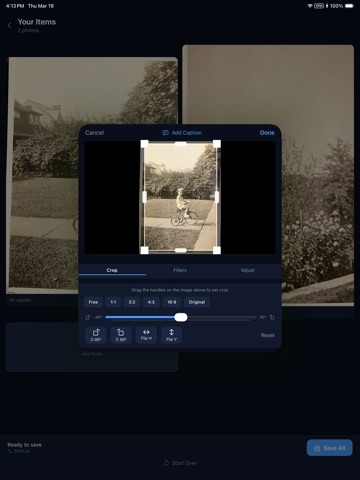The height and width of the screenshot is (480, 360).
Task: Switch to the Crop tab
Action: 112,270
